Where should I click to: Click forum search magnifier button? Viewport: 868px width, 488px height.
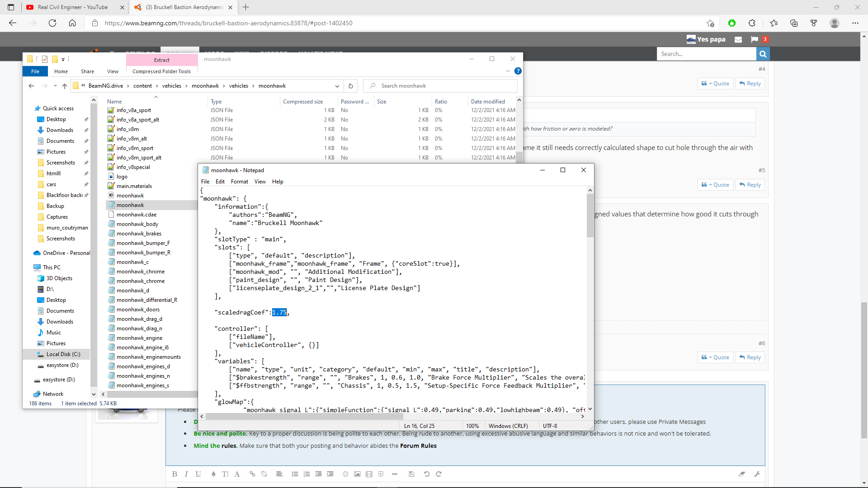click(763, 54)
